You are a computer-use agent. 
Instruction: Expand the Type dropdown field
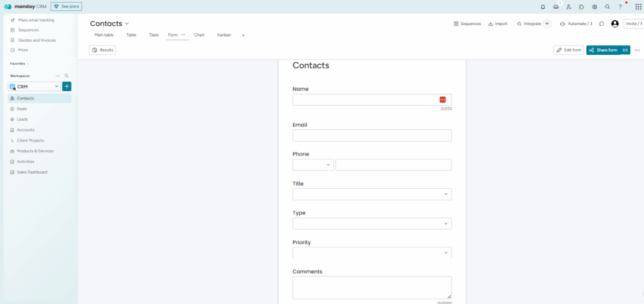click(372, 223)
